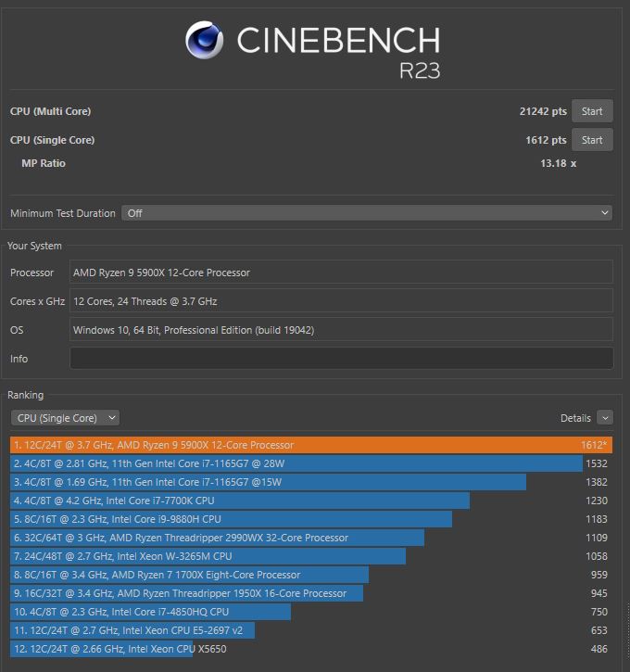Click the Ranking section title
This screenshot has height=672, width=630.
pyautogui.click(x=26, y=395)
